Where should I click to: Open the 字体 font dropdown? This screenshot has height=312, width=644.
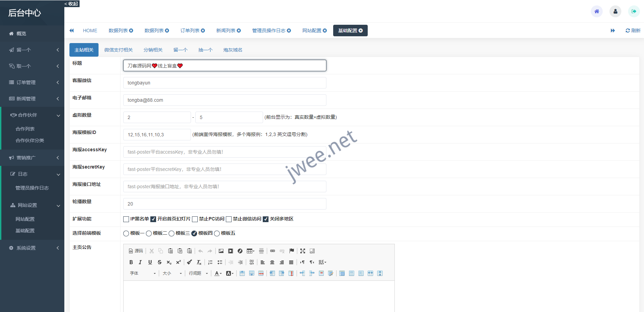click(143, 273)
